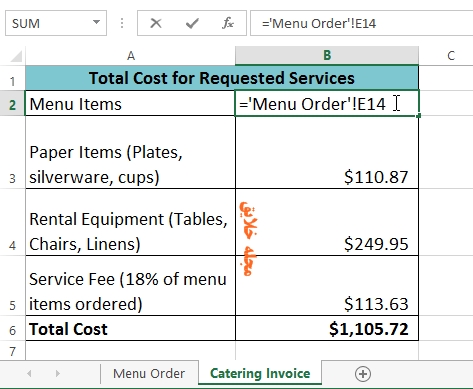Click the $110.87 cell
This screenshot has height=389, width=473.
click(327, 152)
